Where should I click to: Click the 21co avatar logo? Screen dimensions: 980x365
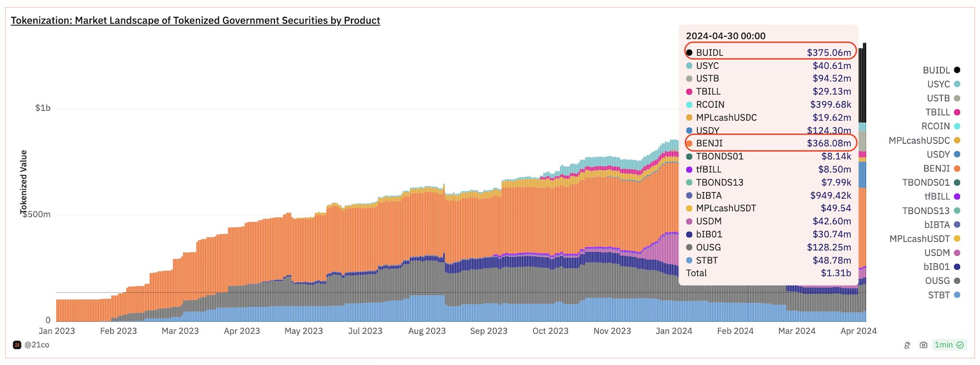(x=17, y=345)
